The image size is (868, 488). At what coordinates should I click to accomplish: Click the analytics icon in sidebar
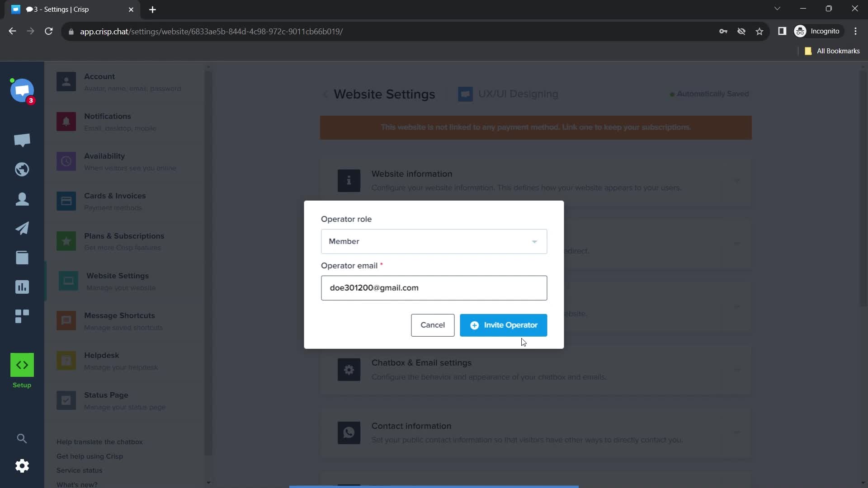click(22, 287)
